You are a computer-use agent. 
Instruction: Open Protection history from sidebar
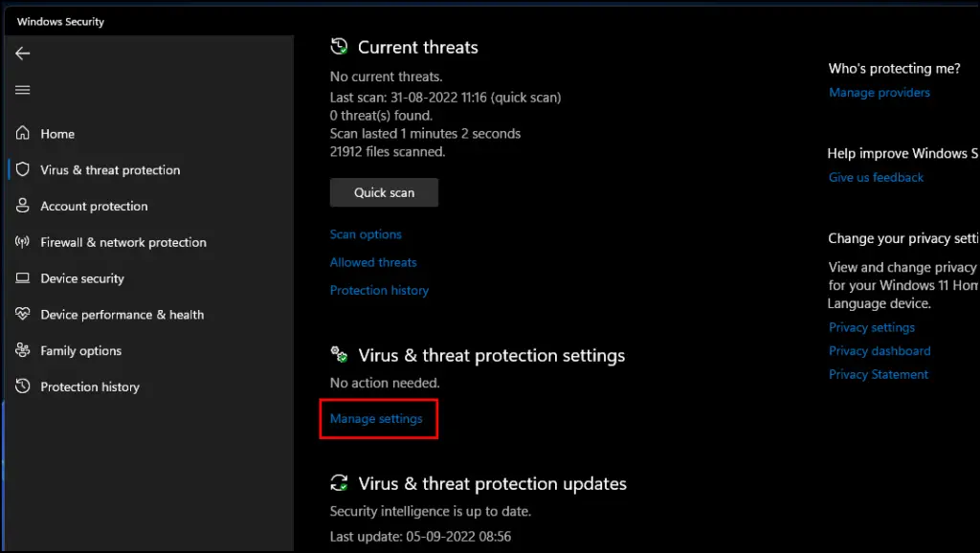[90, 387]
